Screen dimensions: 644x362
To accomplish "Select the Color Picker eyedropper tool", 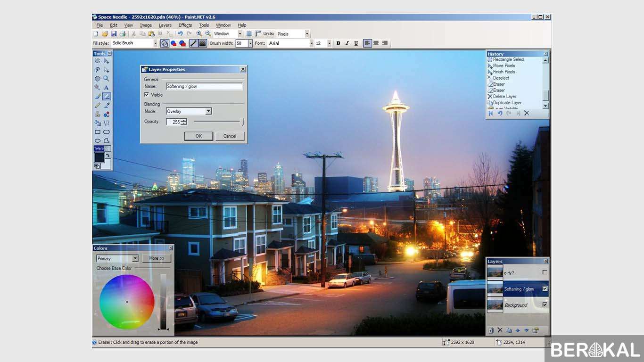I will 107,106.
